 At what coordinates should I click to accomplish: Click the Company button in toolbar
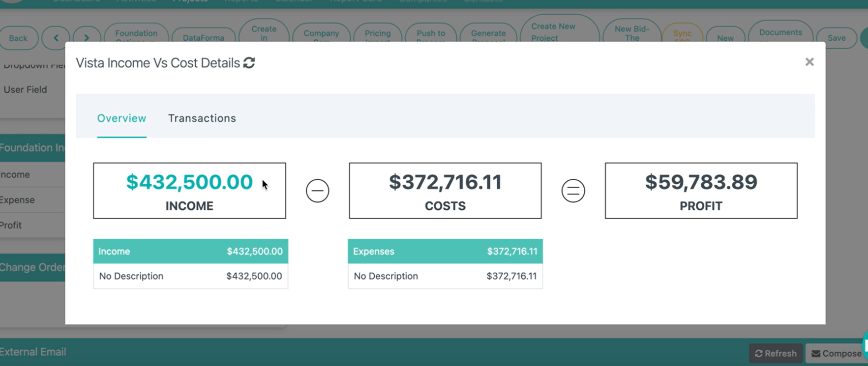321,33
